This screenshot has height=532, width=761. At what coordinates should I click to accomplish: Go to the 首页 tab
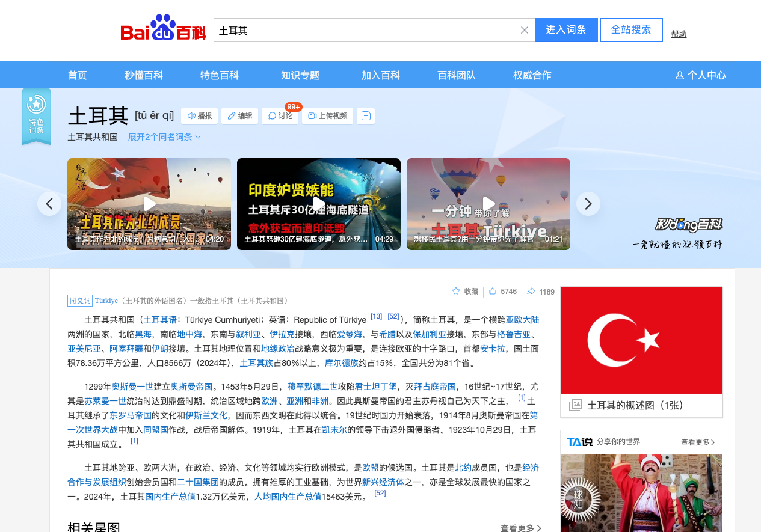[x=78, y=75]
